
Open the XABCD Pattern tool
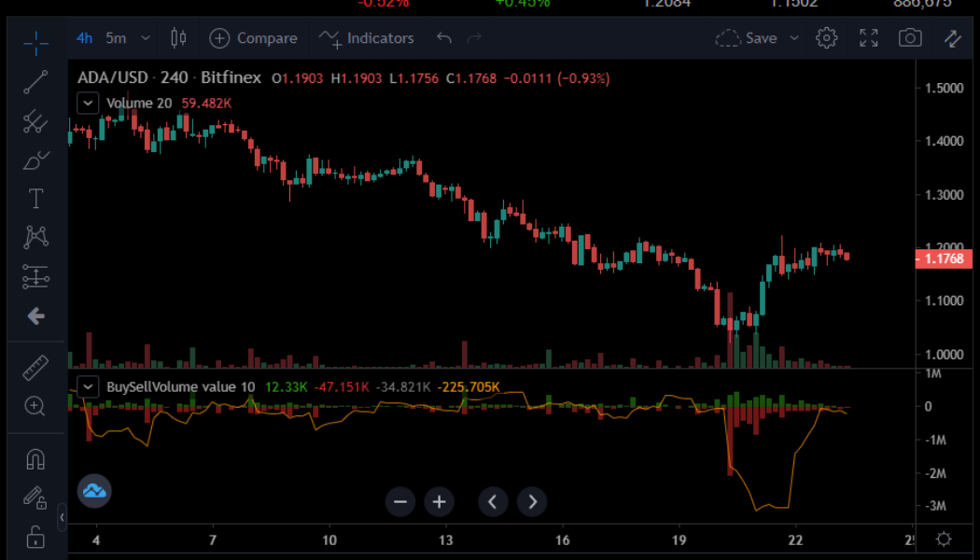(x=35, y=236)
